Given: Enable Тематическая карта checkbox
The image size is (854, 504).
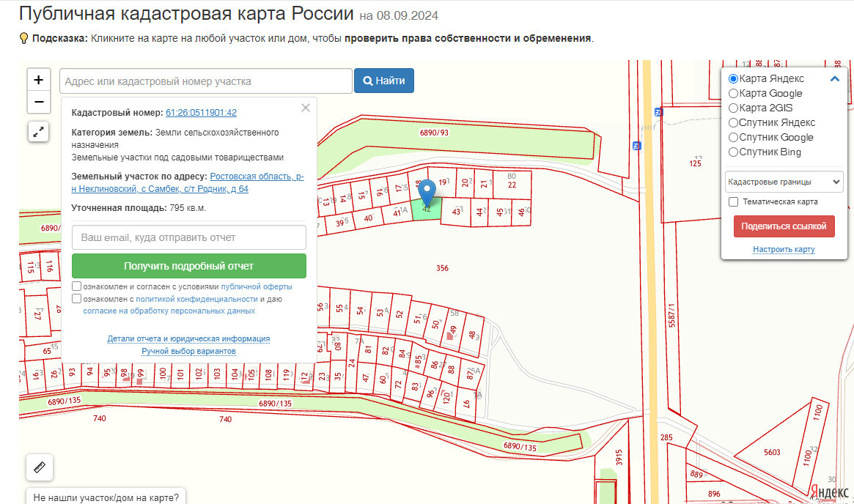Looking at the screenshot, I should click(734, 202).
